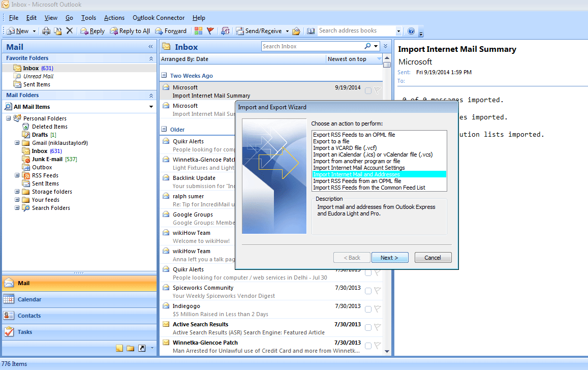The width and height of the screenshot is (588, 370).
Task: Open the Notes icon in navigation bottom bar
Action: pos(119,348)
